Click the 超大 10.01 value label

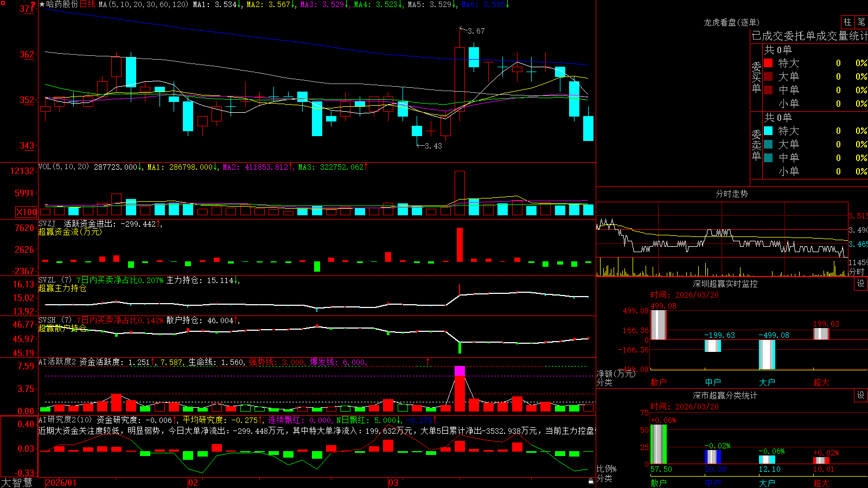click(824, 469)
